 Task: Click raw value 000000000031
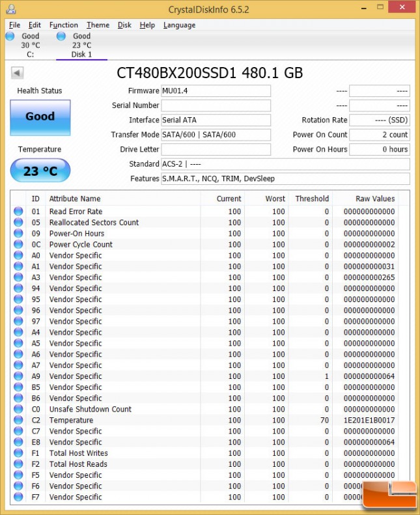(x=369, y=266)
